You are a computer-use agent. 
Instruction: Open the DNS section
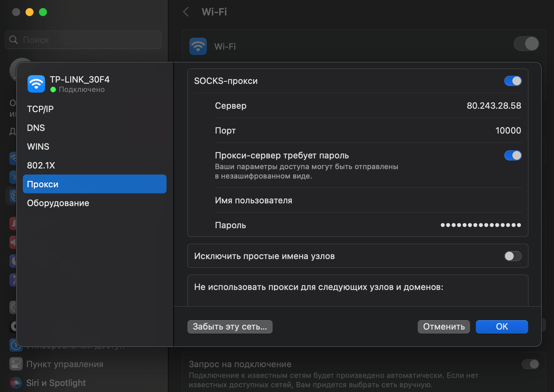tap(95, 128)
